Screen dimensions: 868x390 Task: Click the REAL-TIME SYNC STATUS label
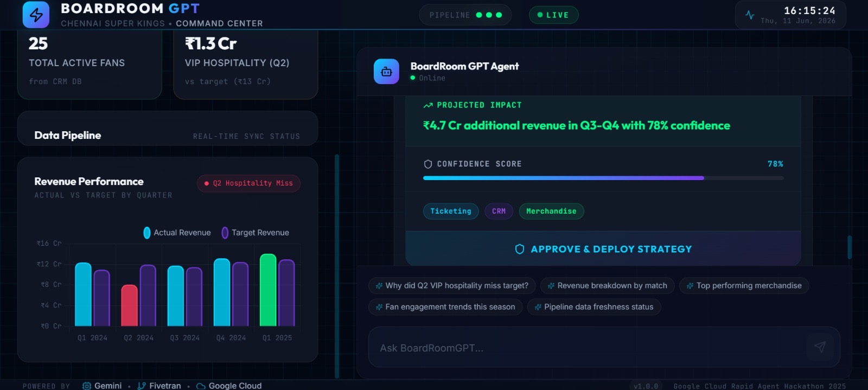point(246,136)
